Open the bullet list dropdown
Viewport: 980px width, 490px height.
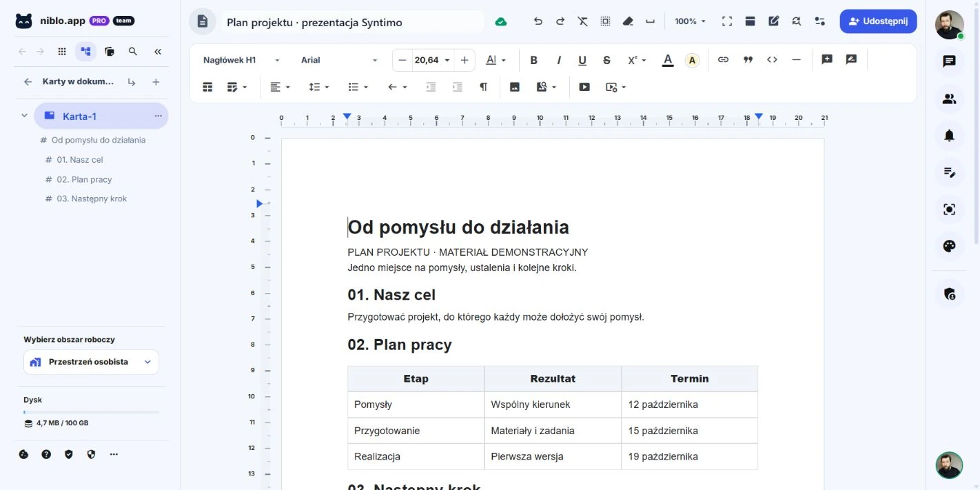pos(358,87)
